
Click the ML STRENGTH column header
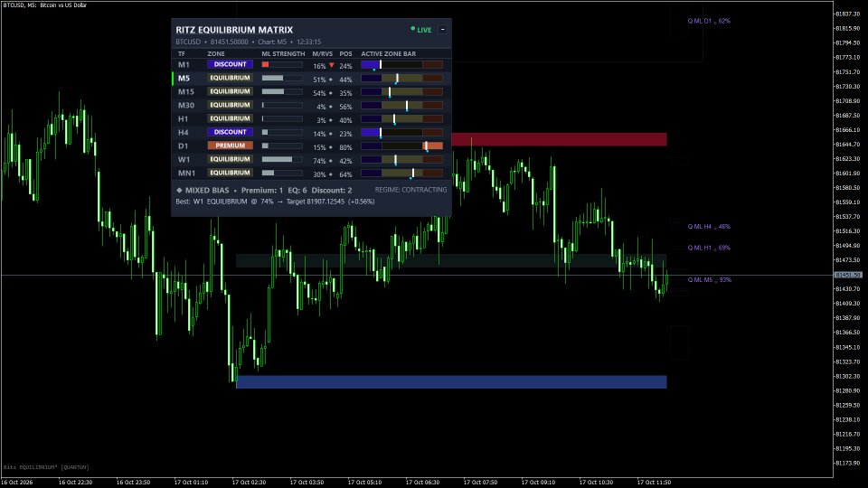tap(283, 53)
